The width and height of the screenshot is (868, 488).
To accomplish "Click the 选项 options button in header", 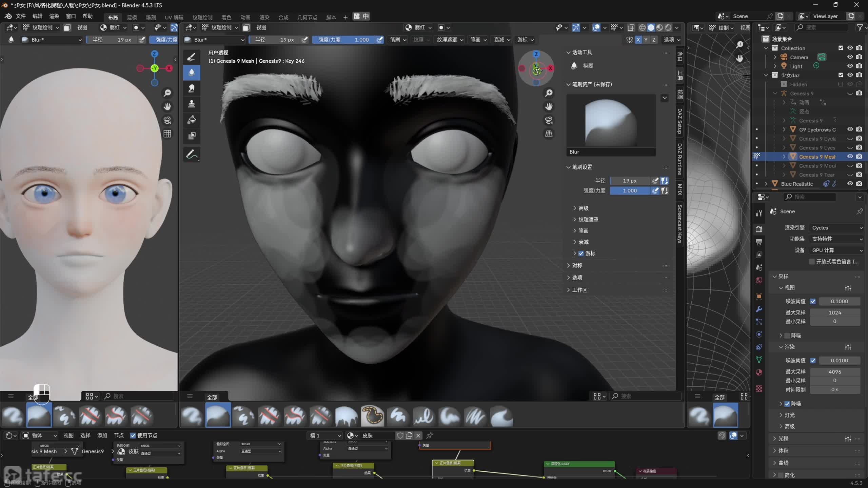I will [x=672, y=40].
